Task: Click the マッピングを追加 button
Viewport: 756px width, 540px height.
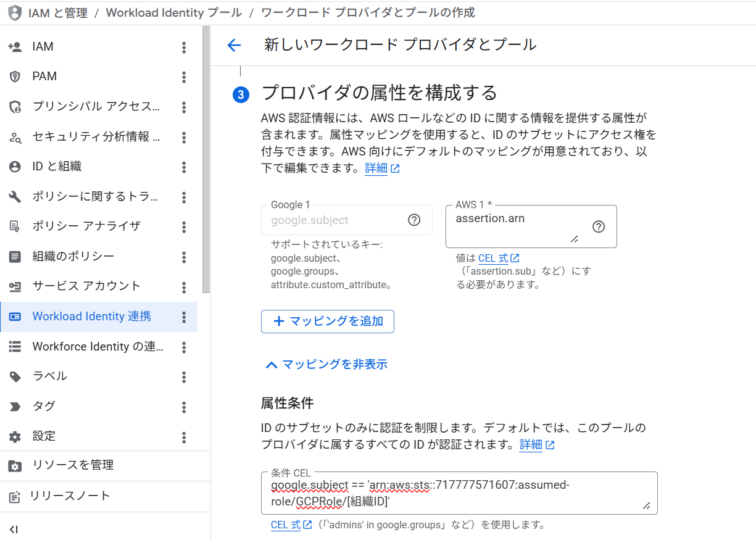Action: pyautogui.click(x=328, y=322)
